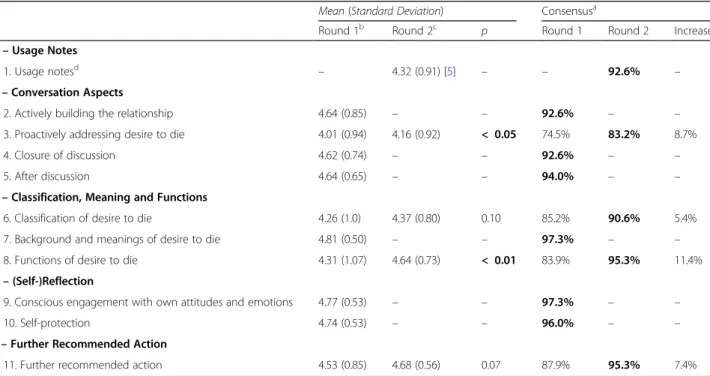Image resolution: width=710 pixels, height=376 pixels.
Task: Click the Consensus footnote a superscript
Action: point(594,7)
